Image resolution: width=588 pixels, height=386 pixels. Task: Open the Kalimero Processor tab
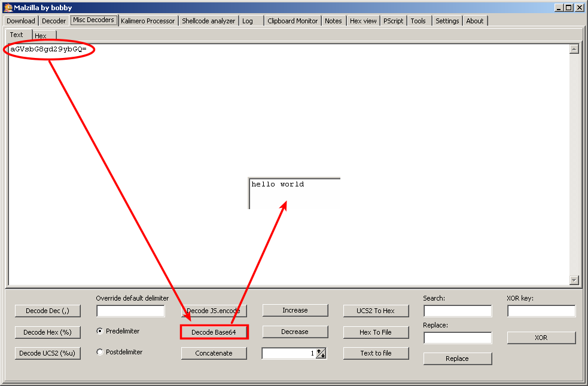[148, 21]
